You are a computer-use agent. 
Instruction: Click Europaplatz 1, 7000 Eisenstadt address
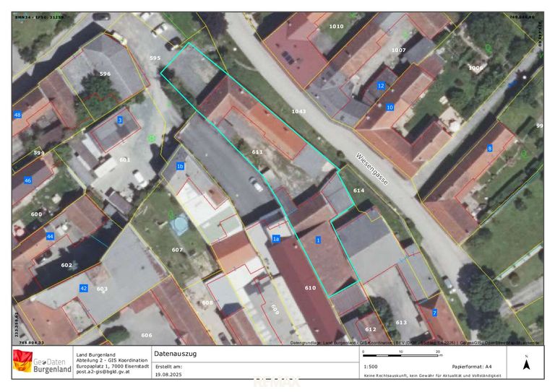pyautogui.click(x=113, y=366)
